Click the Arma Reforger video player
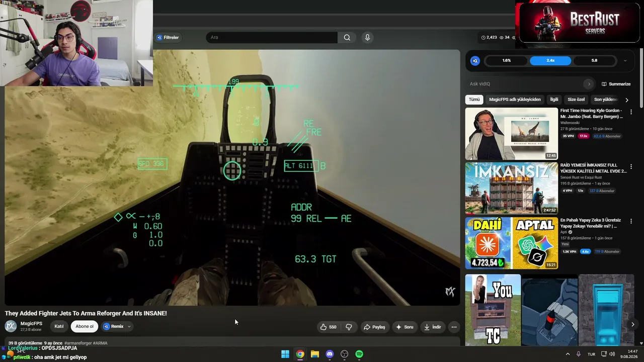The image size is (644, 362). click(x=232, y=177)
